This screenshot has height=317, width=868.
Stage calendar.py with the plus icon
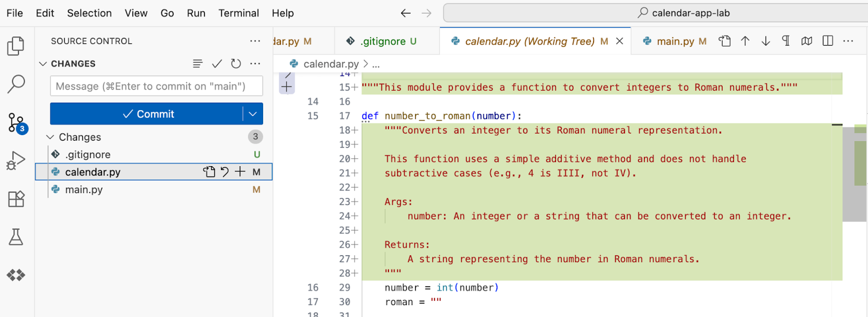240,172
